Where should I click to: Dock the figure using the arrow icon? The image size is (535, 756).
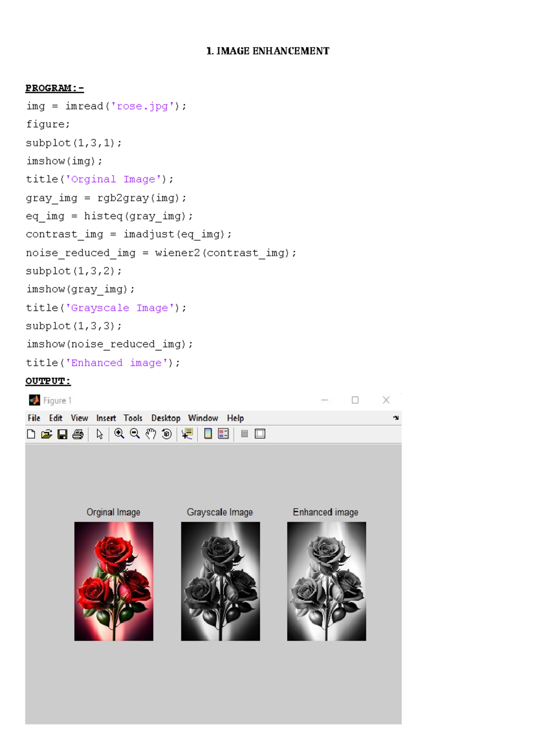[396, 418]
